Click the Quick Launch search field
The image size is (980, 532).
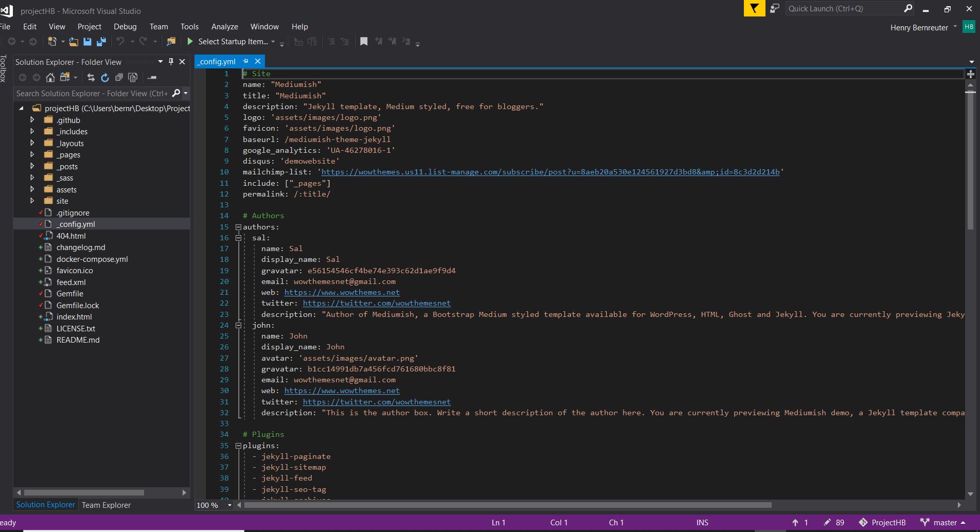point(844,8)
